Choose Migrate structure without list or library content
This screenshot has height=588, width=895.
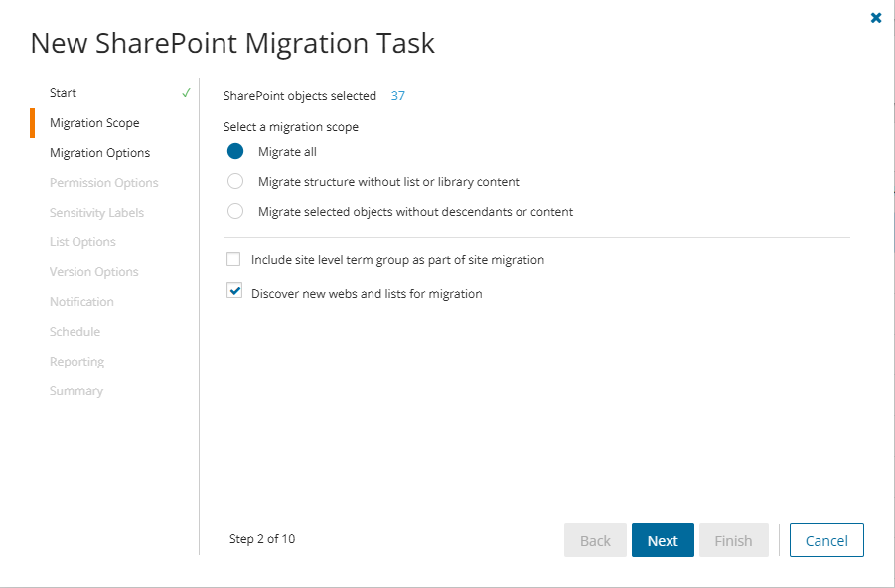coord(235,182)
